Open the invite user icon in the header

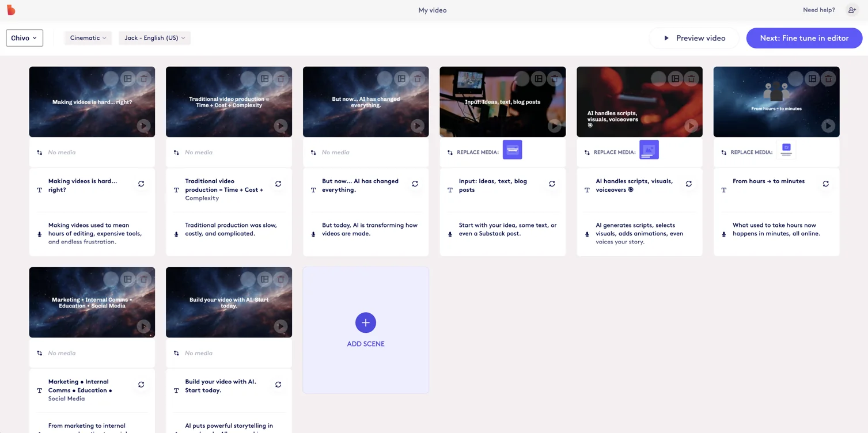tap(851, 10)
